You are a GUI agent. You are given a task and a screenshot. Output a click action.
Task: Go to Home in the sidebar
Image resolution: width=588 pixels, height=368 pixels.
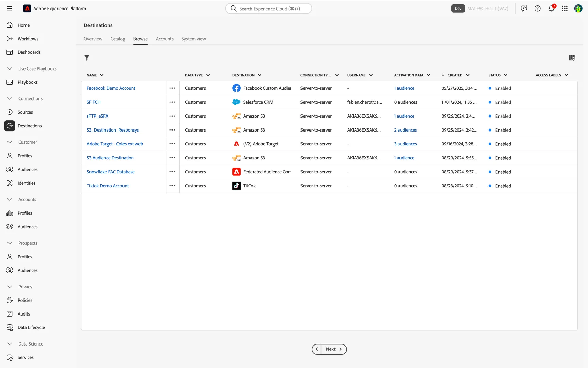23,25
